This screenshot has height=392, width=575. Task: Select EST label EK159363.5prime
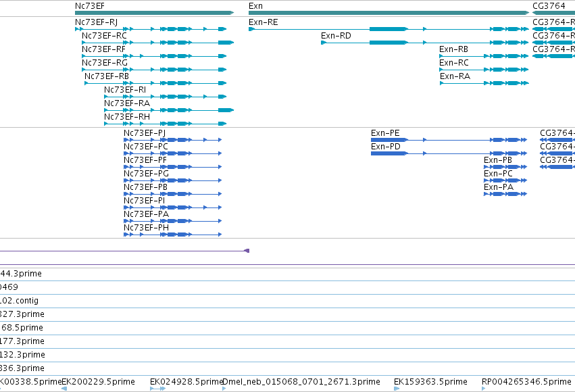pyautogui.click(x=430, y=382)
